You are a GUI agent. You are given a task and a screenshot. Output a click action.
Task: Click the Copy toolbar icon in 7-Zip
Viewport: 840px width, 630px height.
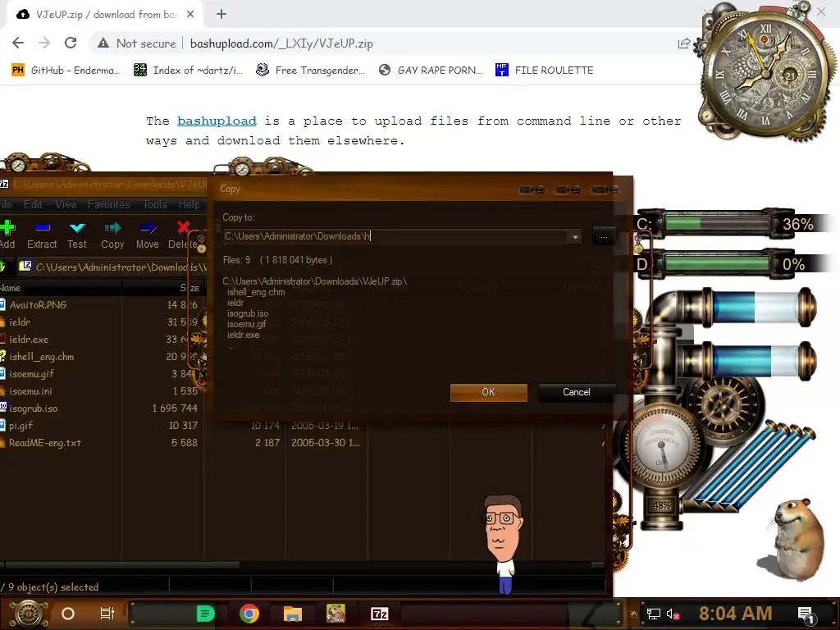112,228
